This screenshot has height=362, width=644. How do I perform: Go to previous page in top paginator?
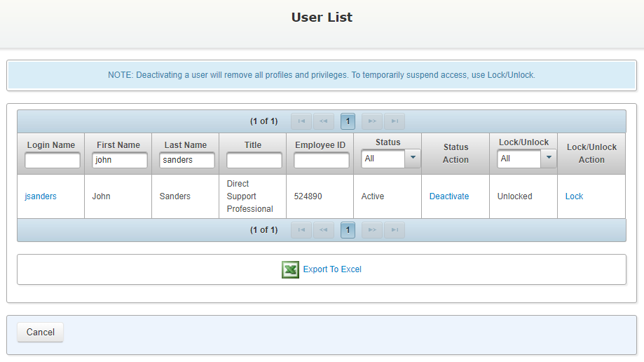click(x=324, y=121)
